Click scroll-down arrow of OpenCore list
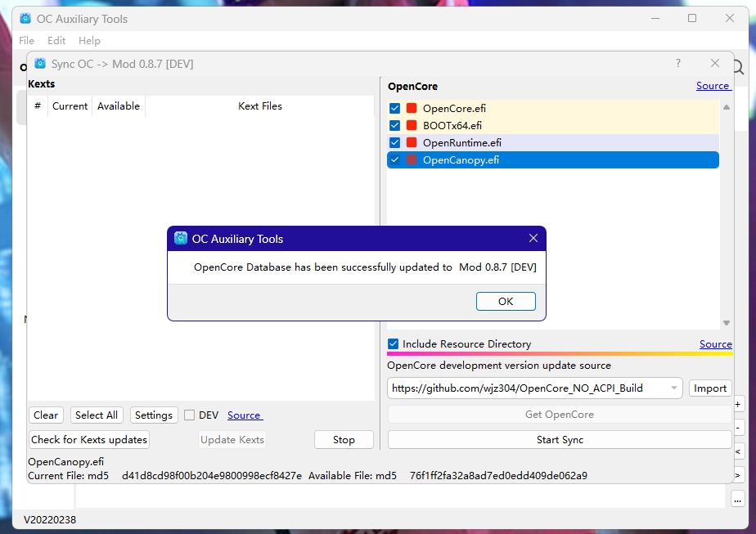 coord(727,323)
